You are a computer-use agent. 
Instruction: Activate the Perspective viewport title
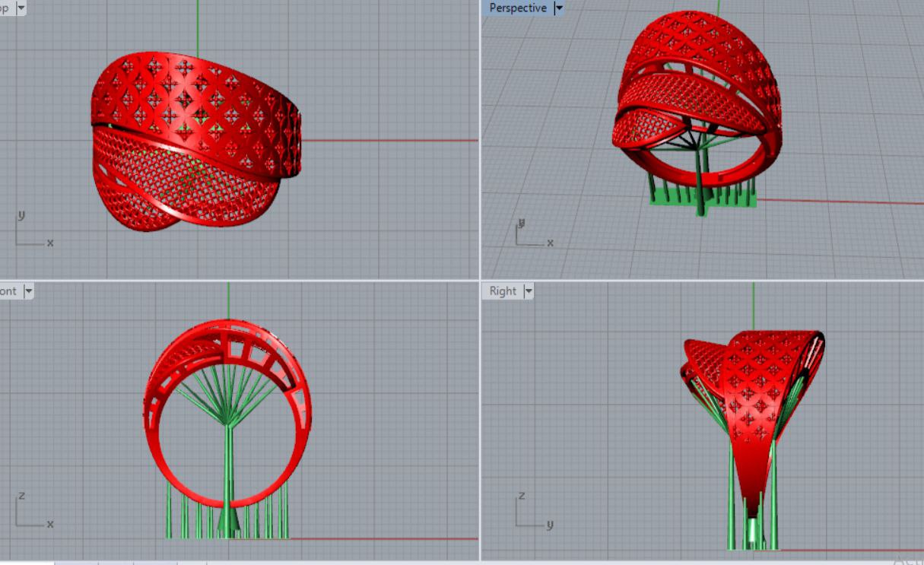point(517,8)
